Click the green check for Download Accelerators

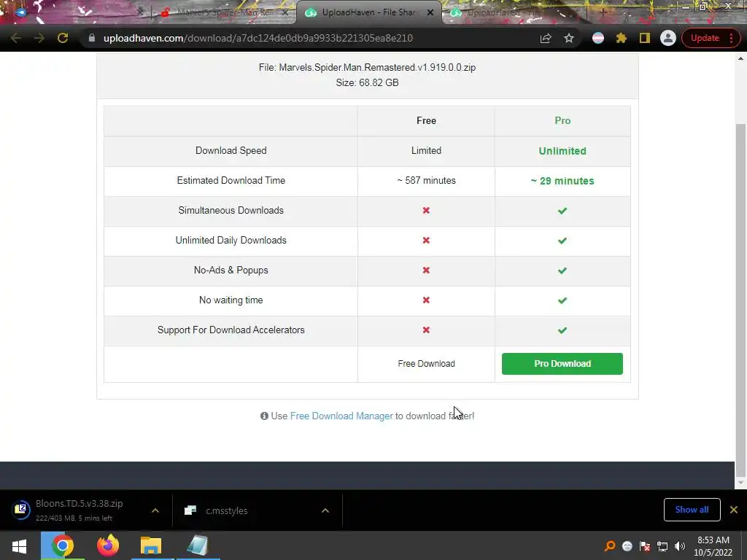tap(562, 330)
